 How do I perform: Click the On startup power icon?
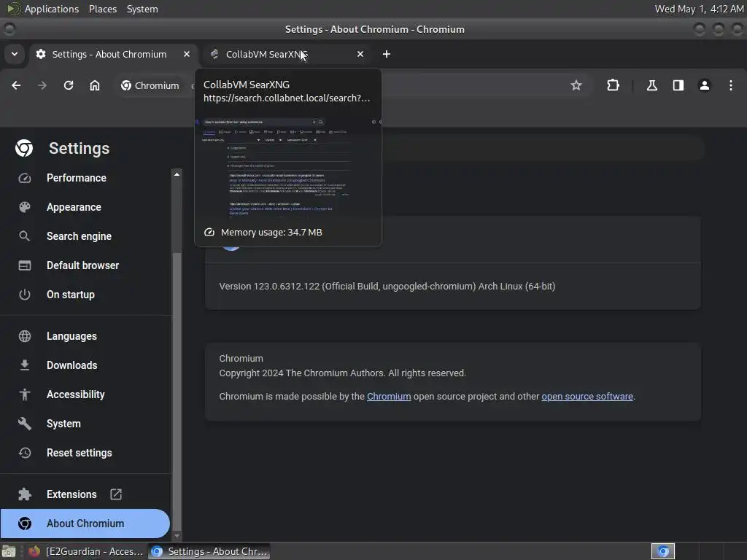click(x=25, y=295)
